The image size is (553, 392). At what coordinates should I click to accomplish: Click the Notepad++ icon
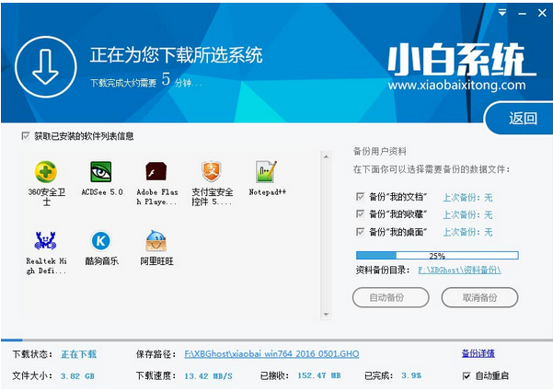pyautogui.click(x=267, y=172)
